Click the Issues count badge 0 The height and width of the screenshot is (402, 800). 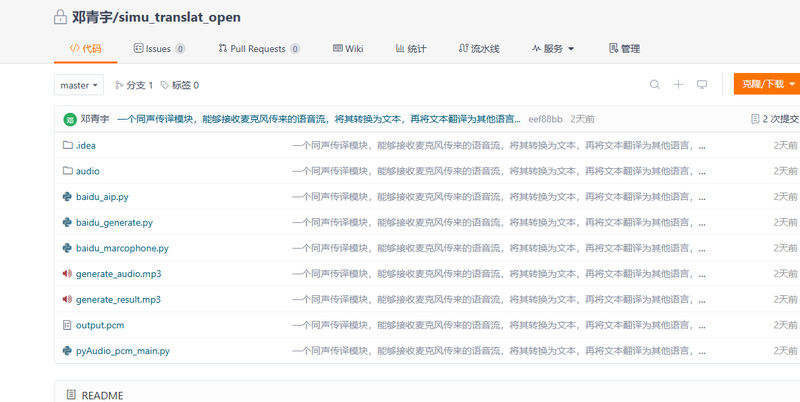[x=180, y=49]
